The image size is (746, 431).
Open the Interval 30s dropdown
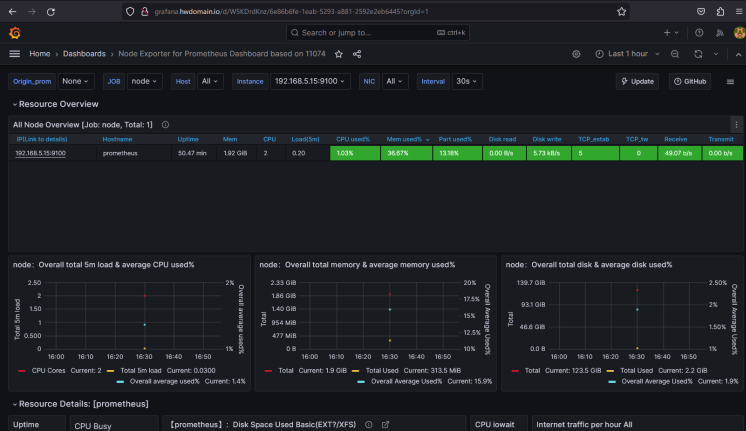click(x=467, y=81)
